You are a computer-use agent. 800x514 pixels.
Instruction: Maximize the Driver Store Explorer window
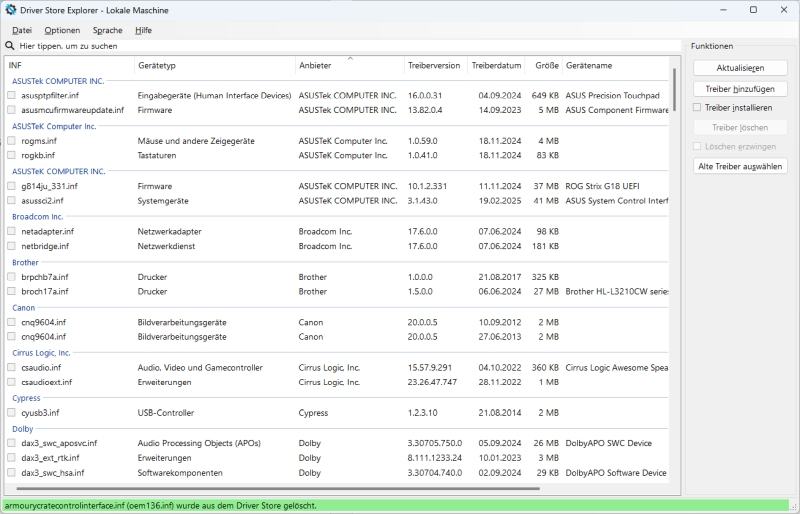tap(753, 10)
